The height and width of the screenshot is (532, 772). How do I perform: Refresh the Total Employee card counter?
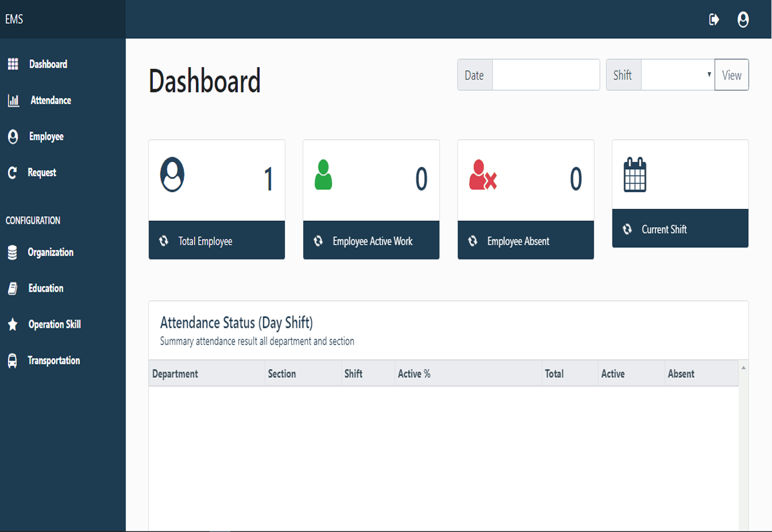click(x=165, y=240)
